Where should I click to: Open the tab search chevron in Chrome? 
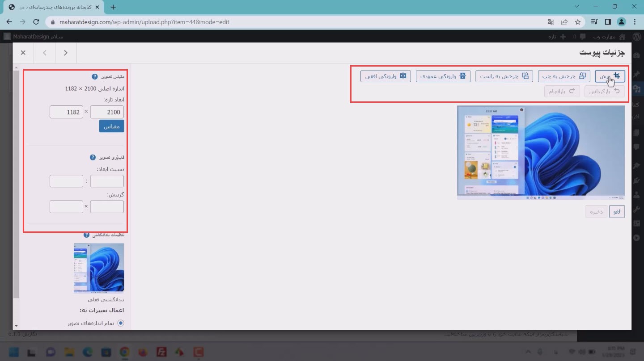pyautogui.click(x=576, y=7)
